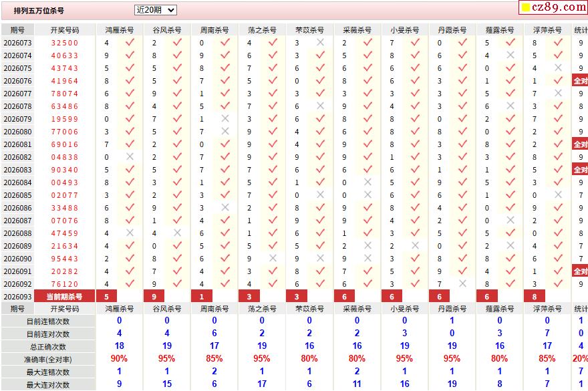Click the 最大连对次数 row label
This screenshot has height=391, width=588.
[48, 385]
